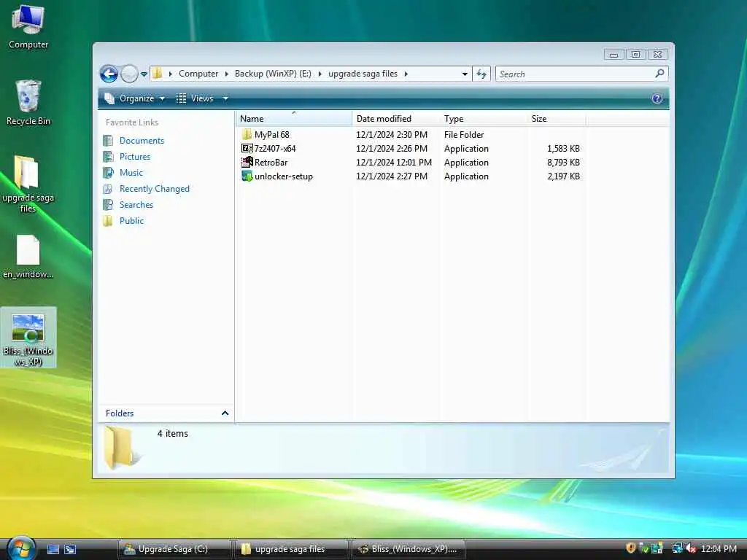Screen dimensions: 747x560
Task: Sort by the Date modified column header
Action: [395, 119]
